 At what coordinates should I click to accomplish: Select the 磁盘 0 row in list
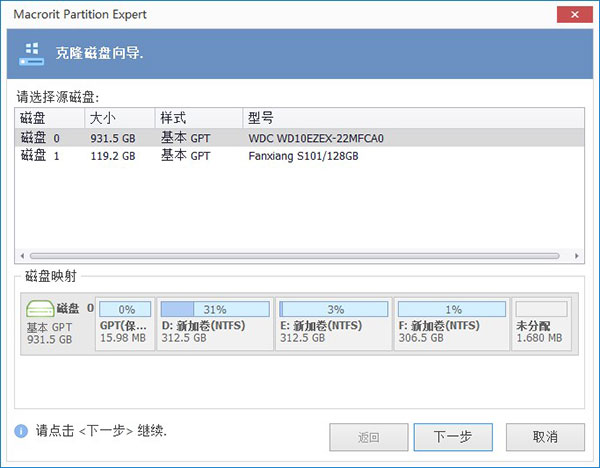click(299, 138)
